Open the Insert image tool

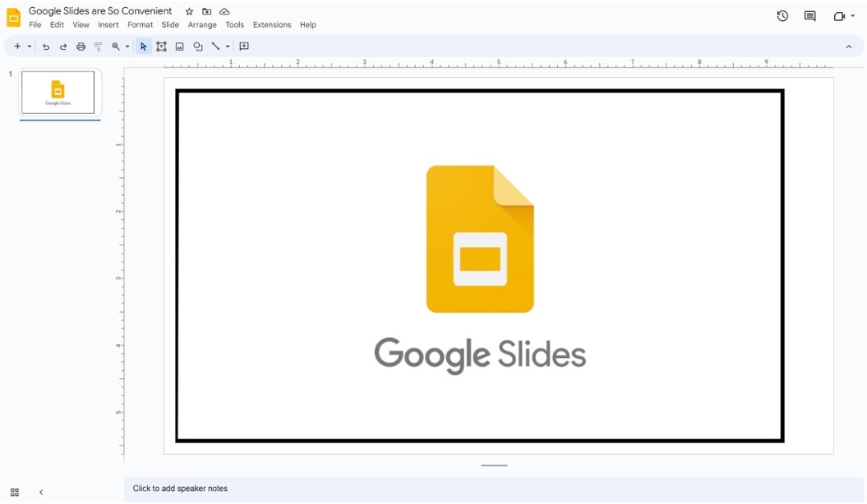coord(180,46)
